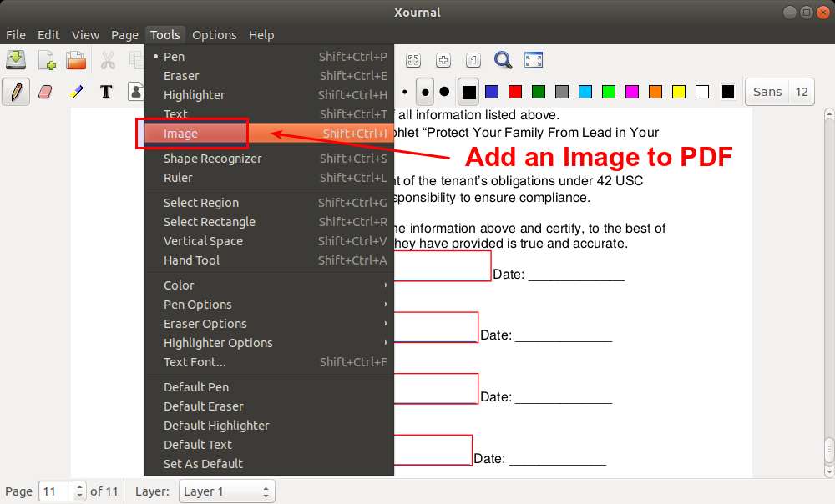The image size is (835, 504).
Task: Expand the Pen Options submenu
Action: [269, 304]
